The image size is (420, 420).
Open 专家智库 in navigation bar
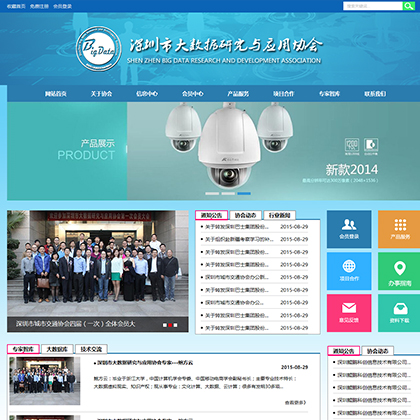(x=329, y=94)
